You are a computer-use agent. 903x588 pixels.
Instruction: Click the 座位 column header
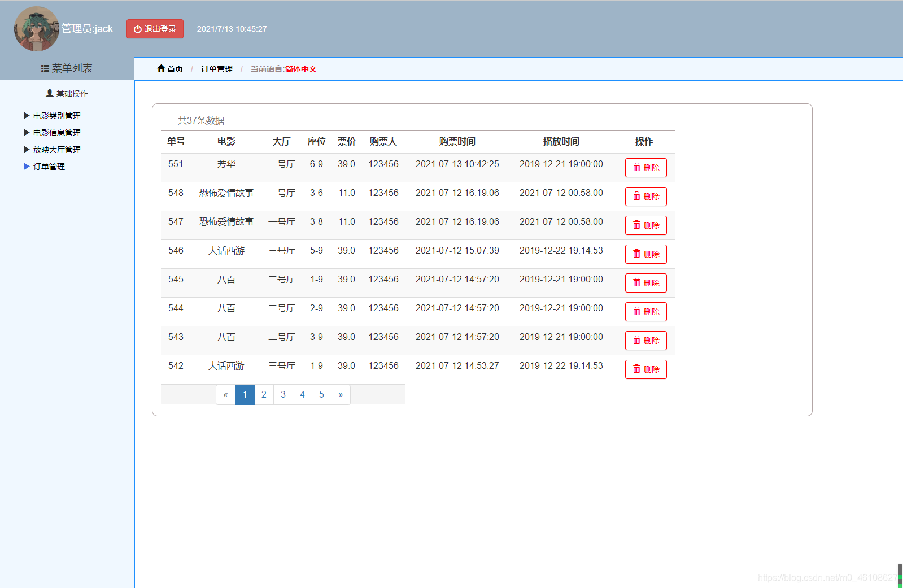317,142
